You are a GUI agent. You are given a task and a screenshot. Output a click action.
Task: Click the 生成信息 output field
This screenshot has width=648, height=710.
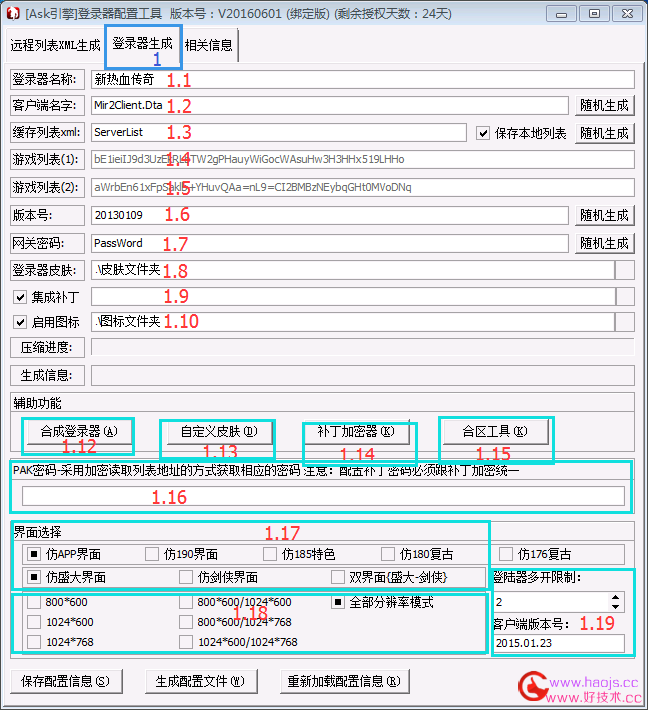[x=362, y=375]
